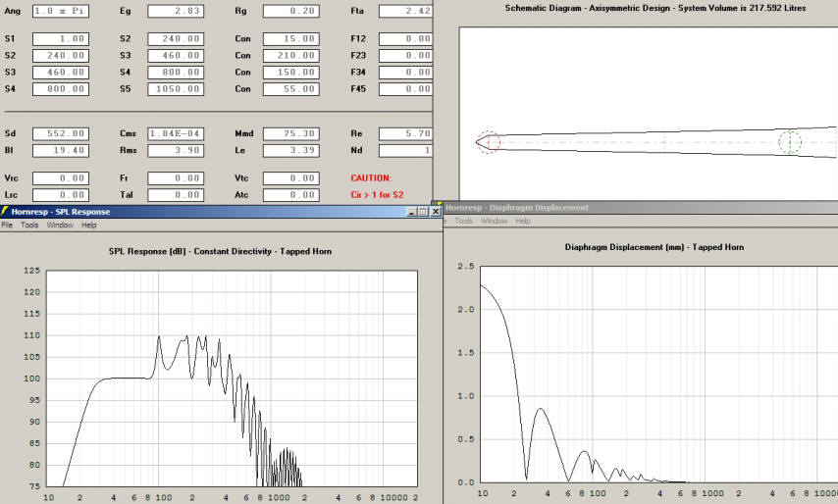
Task: Click the Rms field showing 3.90
Action: click(176, 151)
